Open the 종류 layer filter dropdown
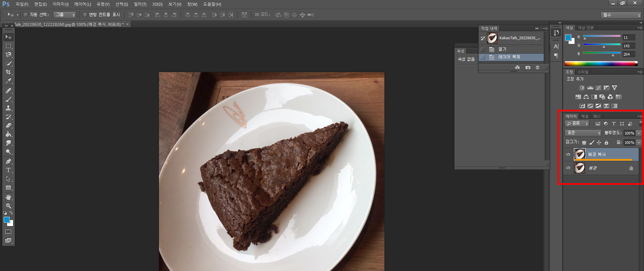This screenshot has height=271, width=644. tap(577, 124)
